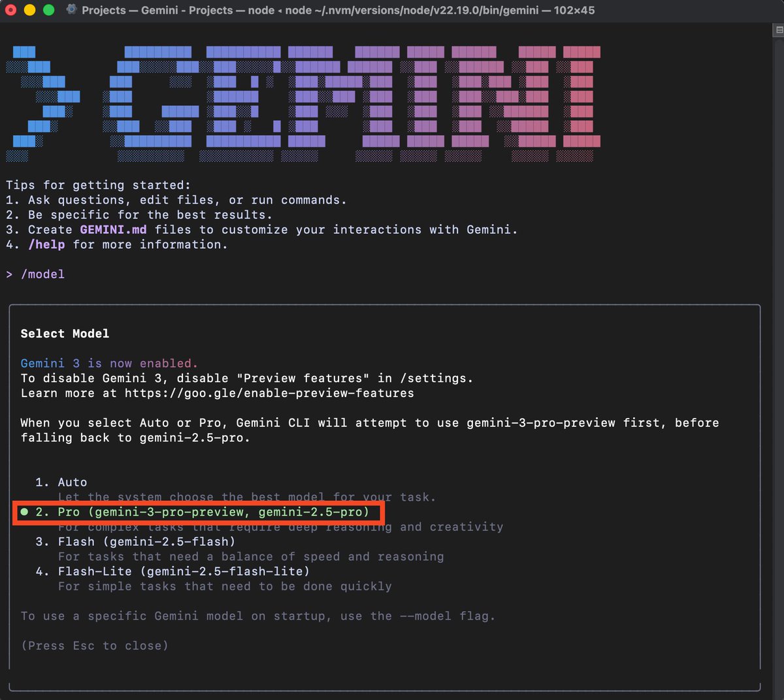
Task: Click the green selected-model bullet indicator
Action: point(24,512)
